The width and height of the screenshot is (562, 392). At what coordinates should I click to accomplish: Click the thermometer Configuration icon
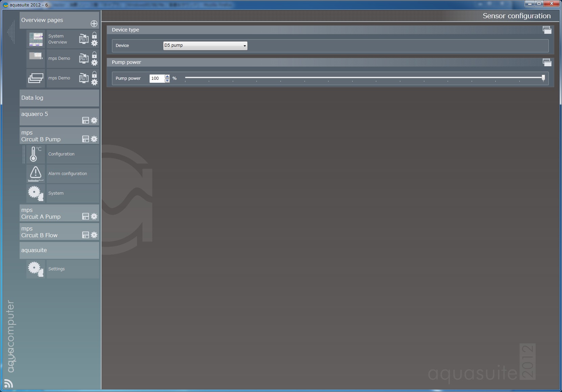point(36,154)
